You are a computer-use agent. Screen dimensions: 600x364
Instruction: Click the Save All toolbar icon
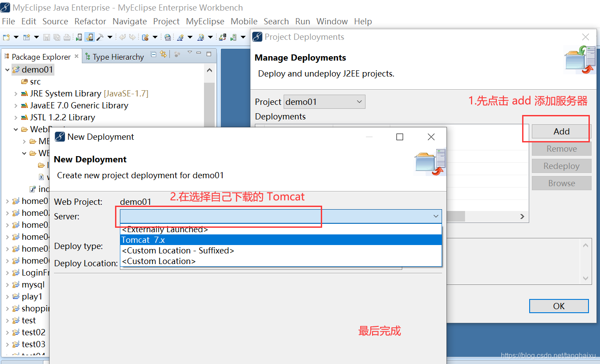[57, 37]
